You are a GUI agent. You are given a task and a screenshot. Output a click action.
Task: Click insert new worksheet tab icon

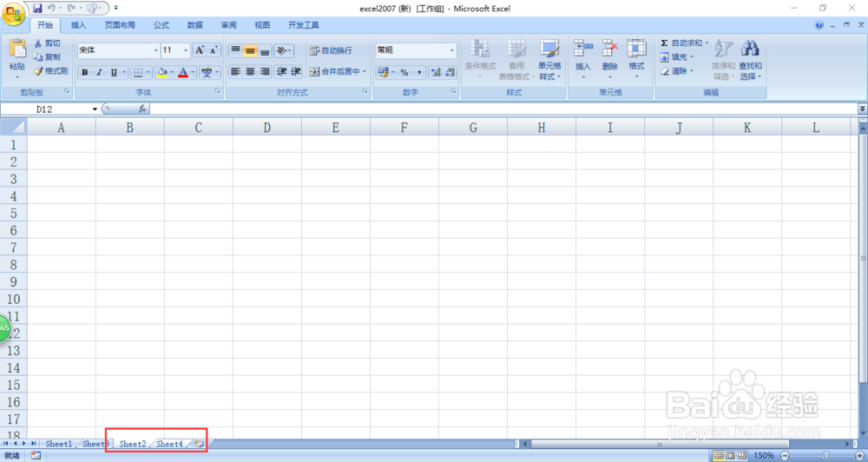[199, 444]
